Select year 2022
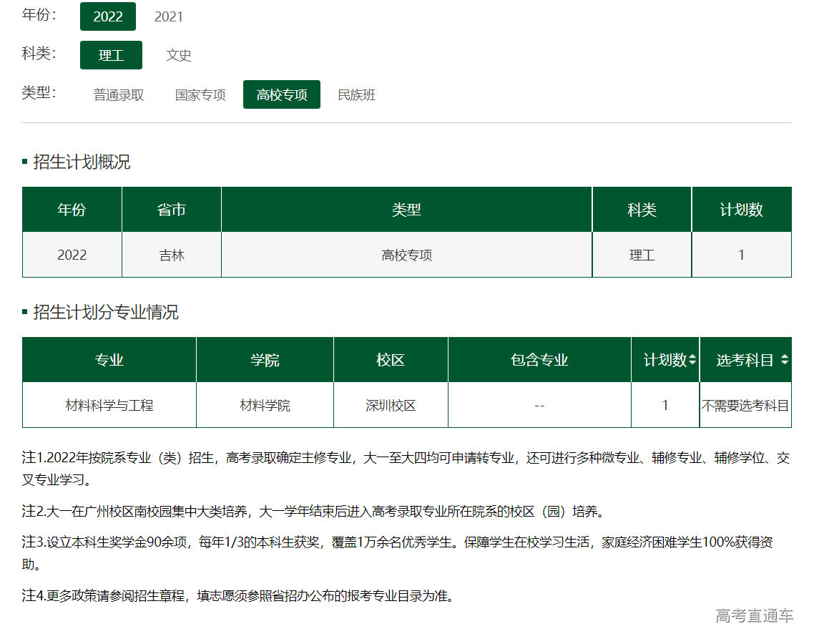Screen dimensions: 814x644 point(108,16)
